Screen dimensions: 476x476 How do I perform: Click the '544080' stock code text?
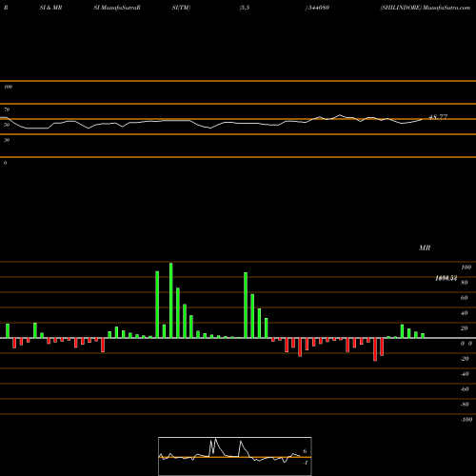click(x=318, y=8)
